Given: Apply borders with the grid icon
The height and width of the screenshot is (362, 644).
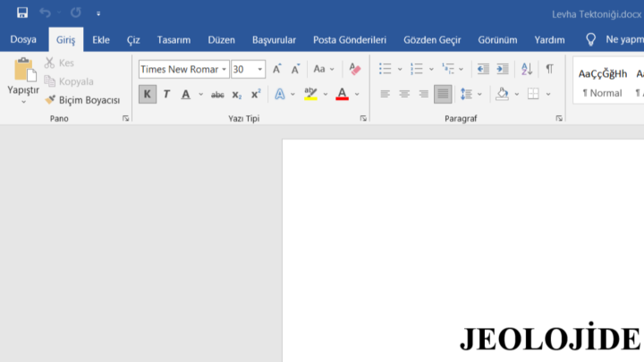Looking at the screenshot, I should [x=533, y=94].
